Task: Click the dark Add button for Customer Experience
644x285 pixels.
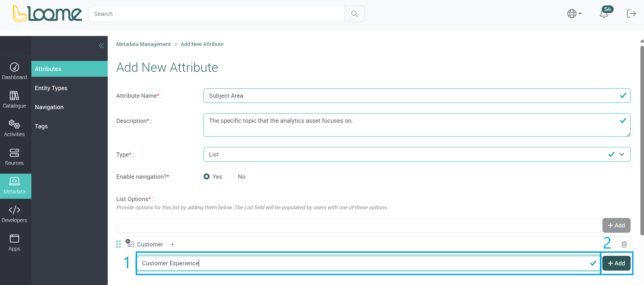Action: pos(616,263)
